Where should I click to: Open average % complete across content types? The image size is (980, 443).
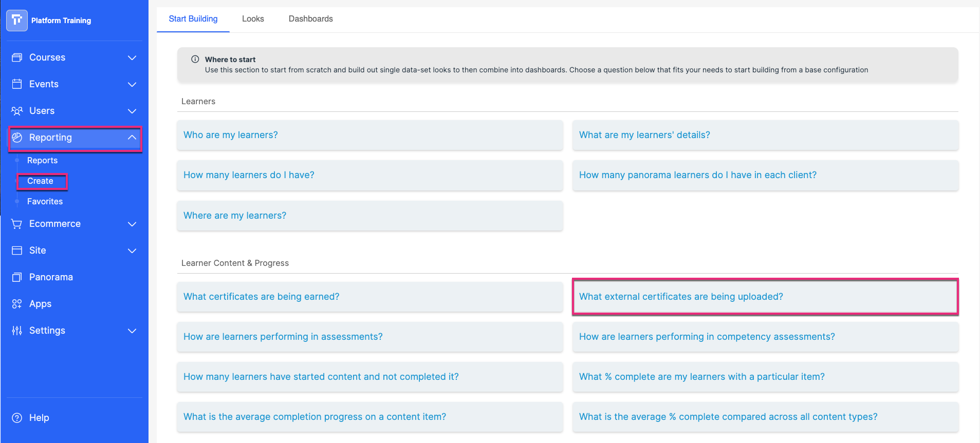click(x=766, y=417)
